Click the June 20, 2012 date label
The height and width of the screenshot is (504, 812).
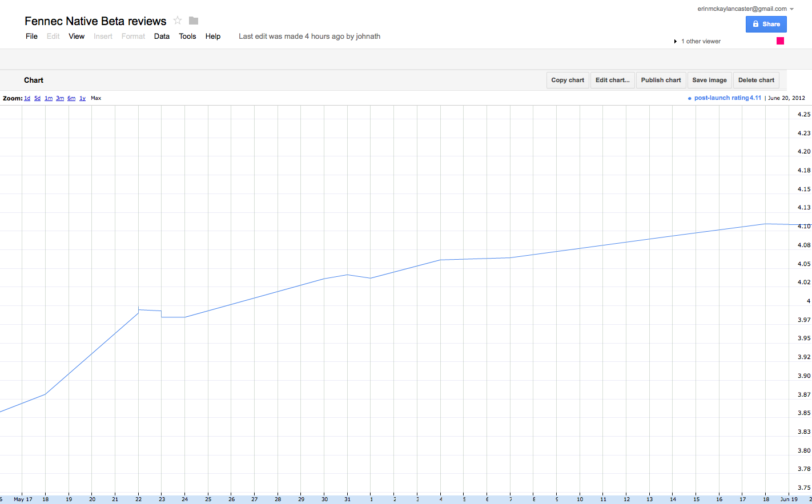point(786,98)
